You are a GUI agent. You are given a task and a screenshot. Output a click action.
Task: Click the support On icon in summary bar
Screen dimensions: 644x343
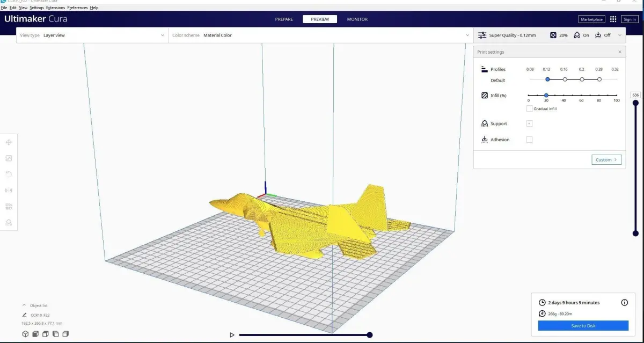[577, 35]
